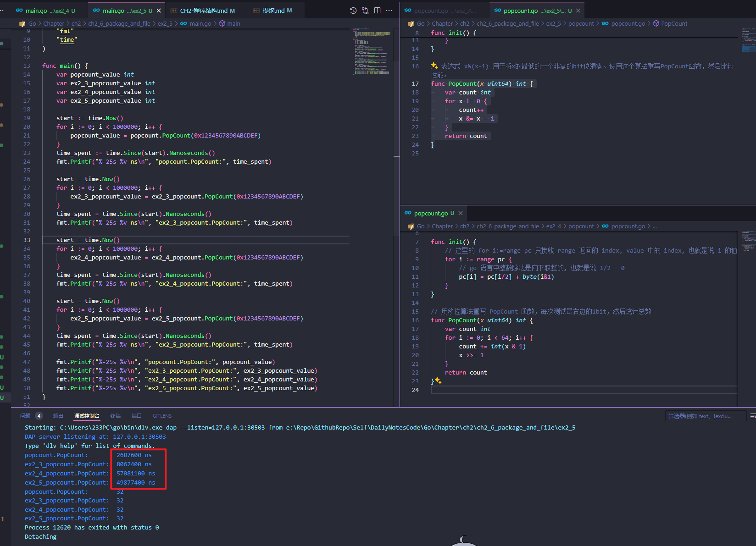Click the markdown icon on 提纲.md tab
756x546 pixels.
tap(256, 11)
